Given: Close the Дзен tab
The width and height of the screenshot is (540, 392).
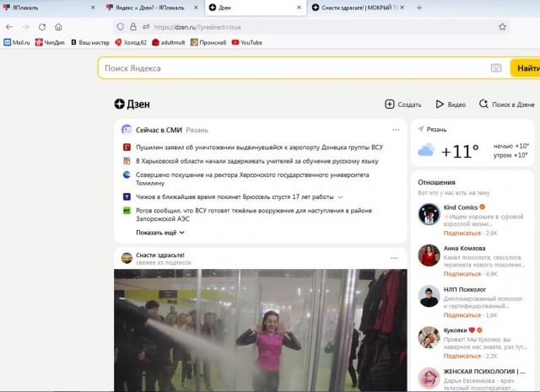Looking at the screenshot, I should 299,8.
